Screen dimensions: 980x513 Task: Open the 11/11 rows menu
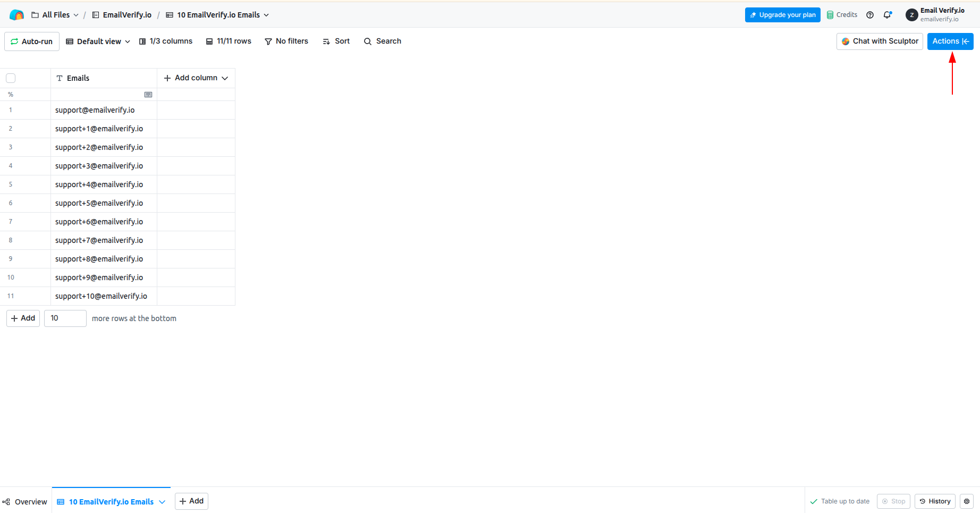point(229,41)
